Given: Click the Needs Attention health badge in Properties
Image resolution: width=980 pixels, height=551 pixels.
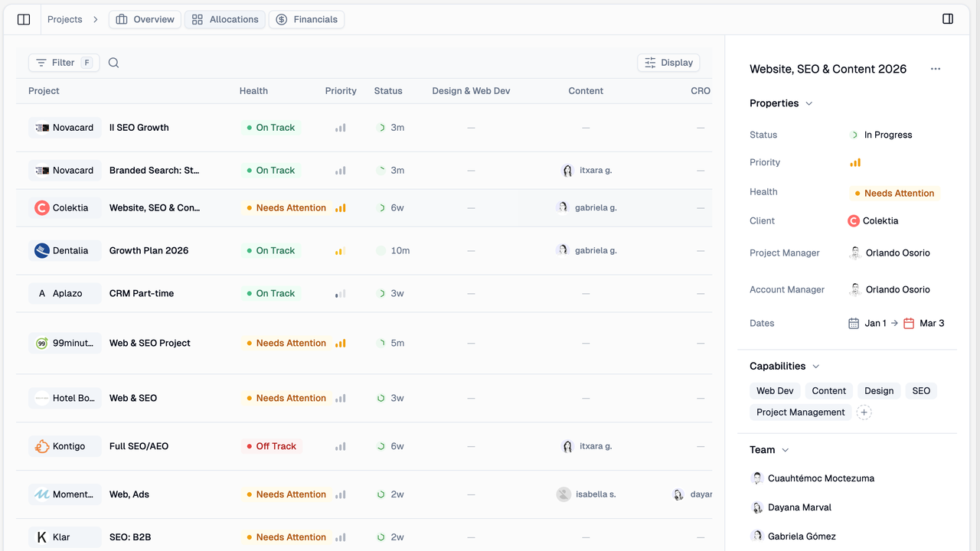Looking at the screenshot, I should pyautogui.click(x=894, y=194).
